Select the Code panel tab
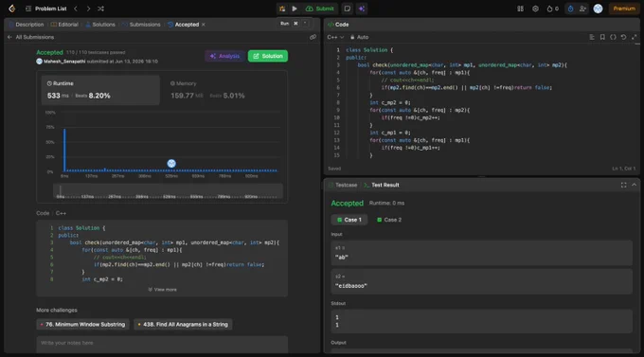 338,25
